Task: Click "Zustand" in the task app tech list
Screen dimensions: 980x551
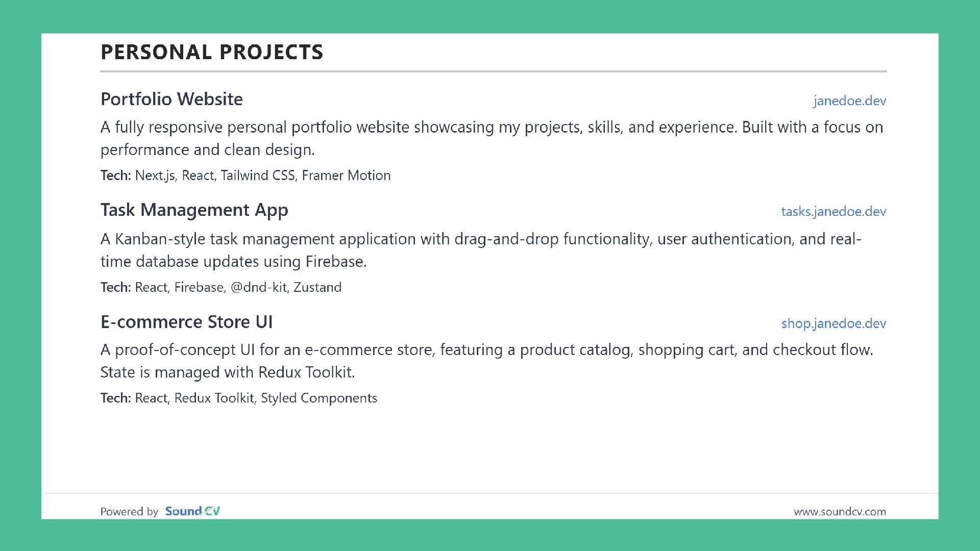Action: [317, 287]
